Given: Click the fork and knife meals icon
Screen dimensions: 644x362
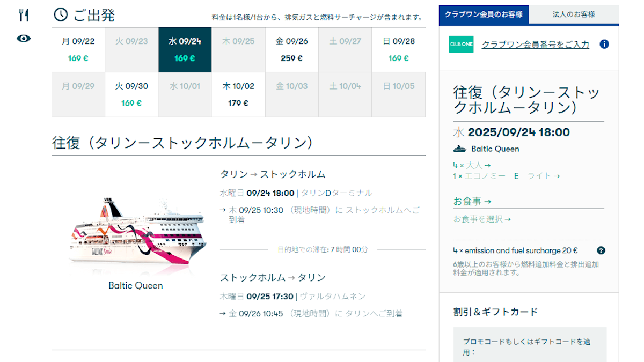Looking at the screenshot, I should pyautogui.click(x=23, y=15).
